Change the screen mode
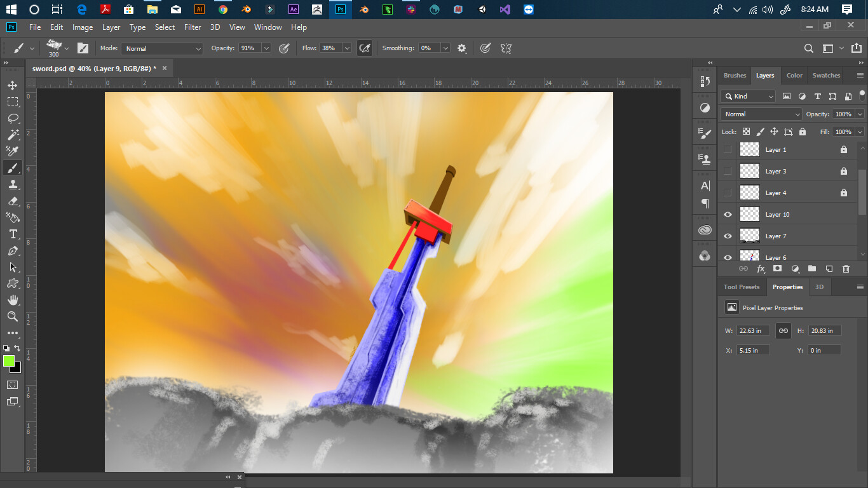The height and width of the screenshot is (488, 868). point(13,401)
